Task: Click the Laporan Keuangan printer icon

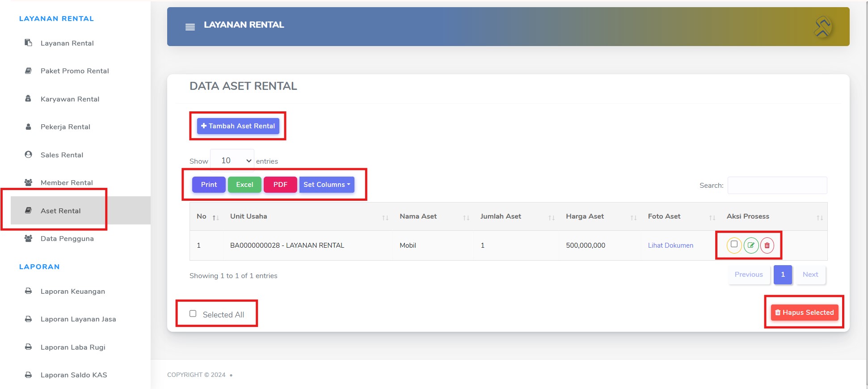Action: (x=28, y=291)
